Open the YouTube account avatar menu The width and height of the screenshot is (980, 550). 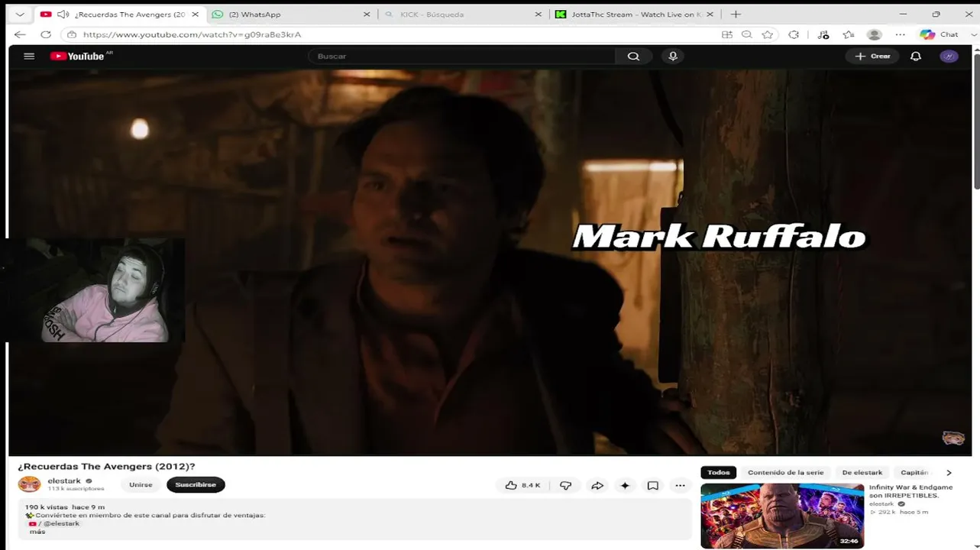(x=949, y=56)
